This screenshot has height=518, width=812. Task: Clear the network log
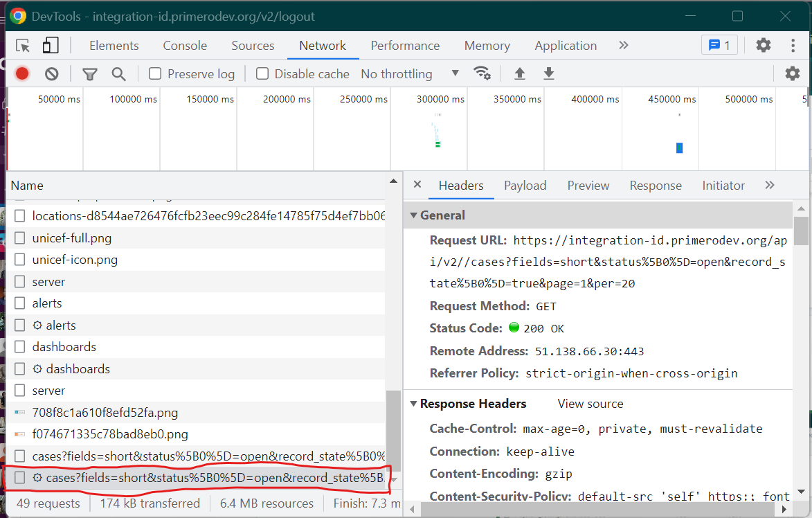51,74
